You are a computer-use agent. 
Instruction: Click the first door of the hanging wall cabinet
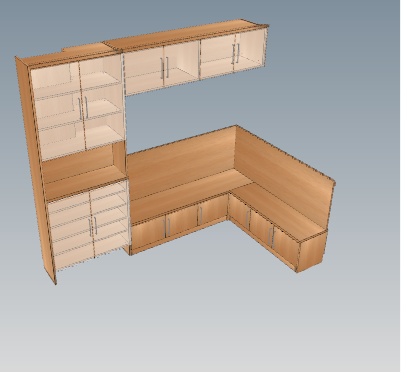tap(143, 72)
